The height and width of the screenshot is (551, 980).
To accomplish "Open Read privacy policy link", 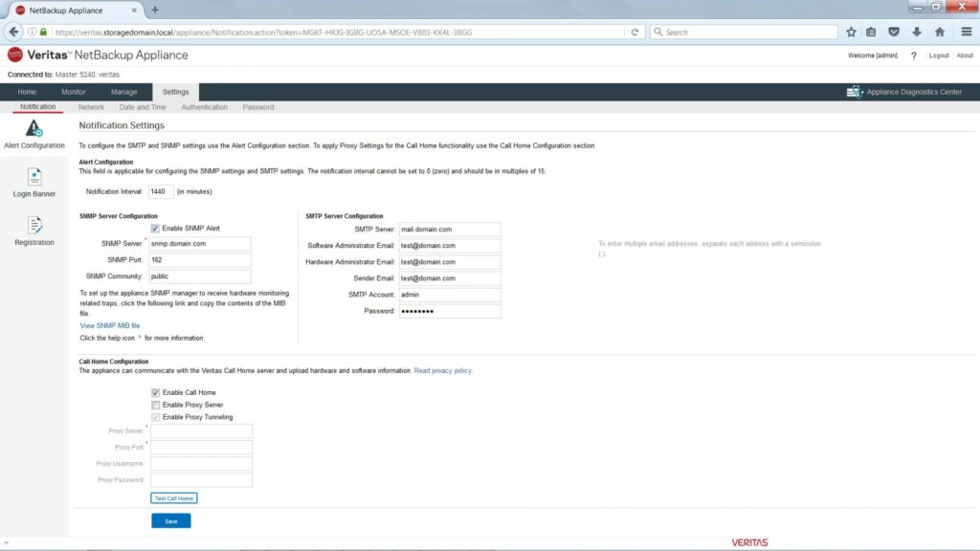I will point(442,370).
